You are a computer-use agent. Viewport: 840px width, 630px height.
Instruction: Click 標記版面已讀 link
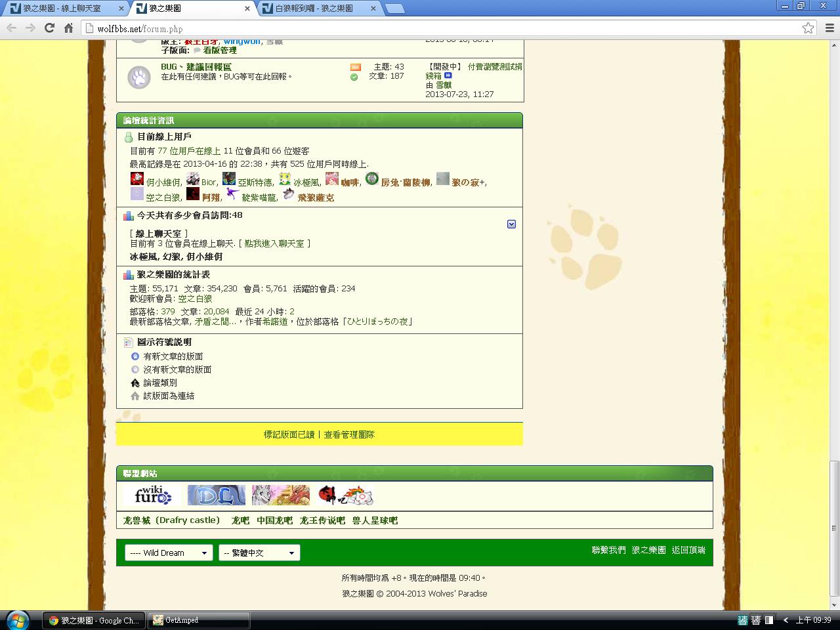[x=289, y=434]
